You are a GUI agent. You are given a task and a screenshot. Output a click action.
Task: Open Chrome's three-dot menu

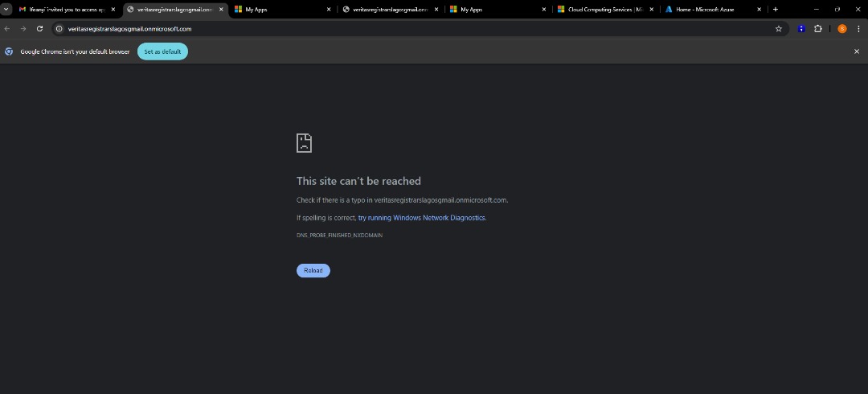(x=858, y=28)
